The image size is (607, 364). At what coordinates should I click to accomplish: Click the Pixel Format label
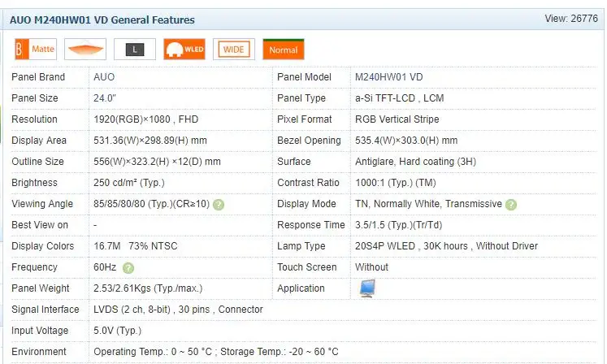304,119
